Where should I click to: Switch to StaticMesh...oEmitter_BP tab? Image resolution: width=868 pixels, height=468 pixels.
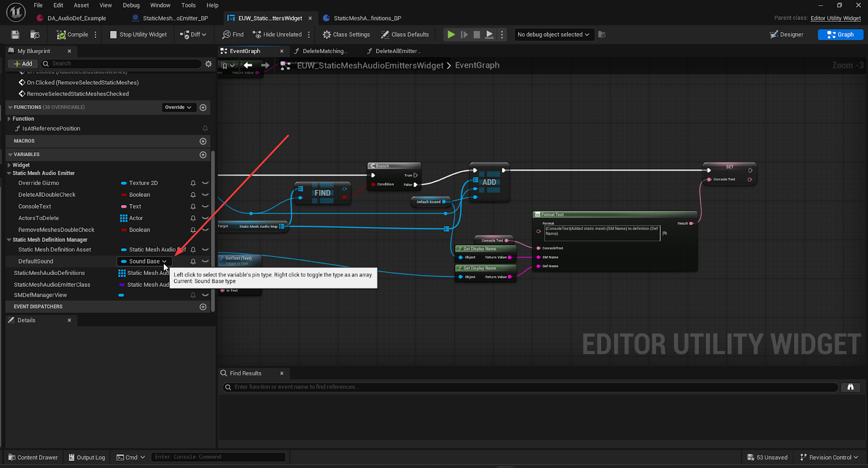[175, 18]
